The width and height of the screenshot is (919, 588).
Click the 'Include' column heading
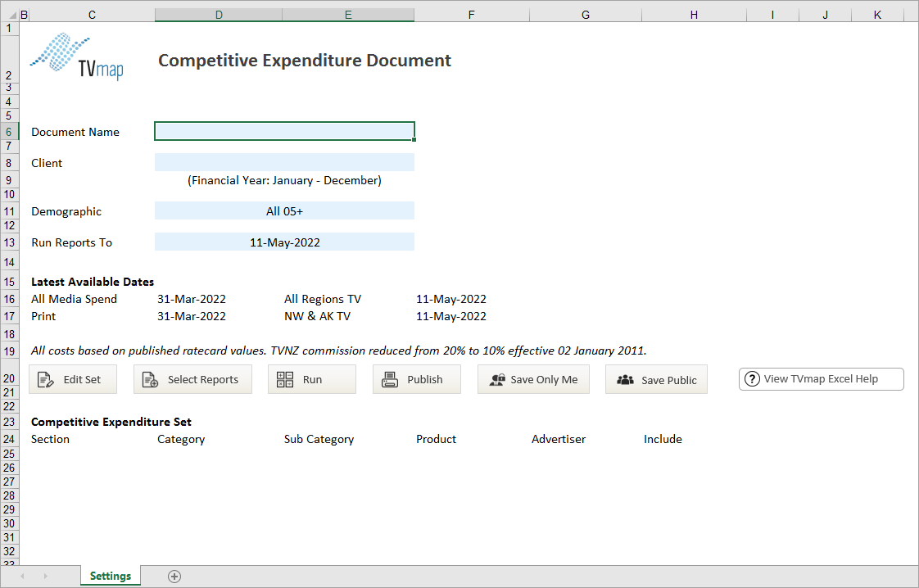(663, 439)
